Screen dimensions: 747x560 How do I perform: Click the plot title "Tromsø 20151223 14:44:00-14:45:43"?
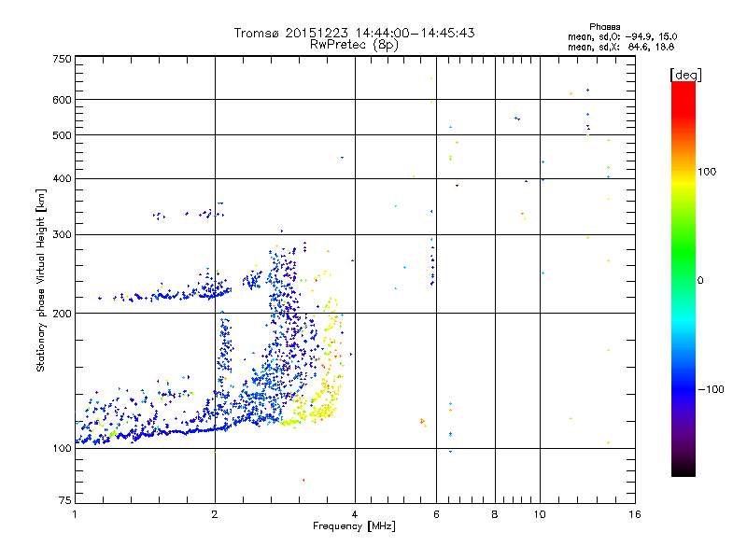[x=354, y=33]
